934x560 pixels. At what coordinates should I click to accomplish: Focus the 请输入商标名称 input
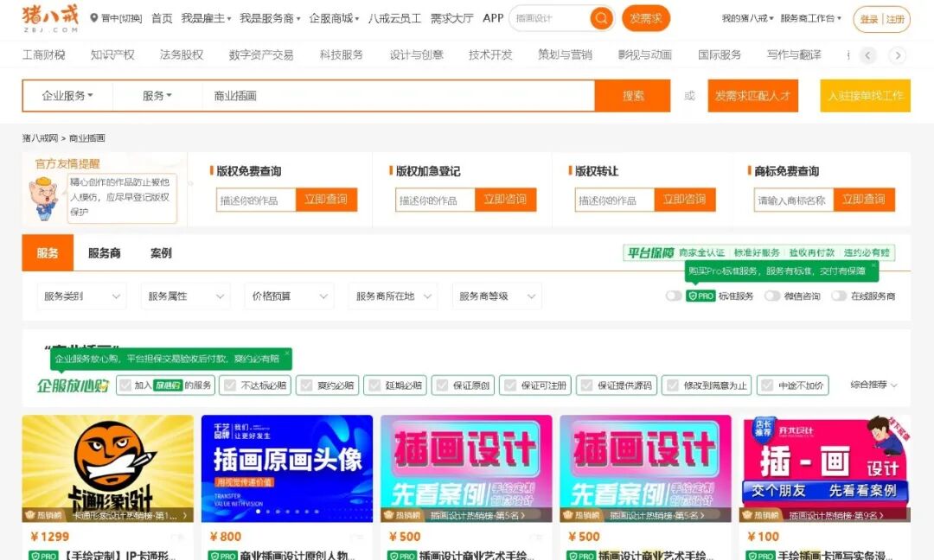(x=793, y=200)
